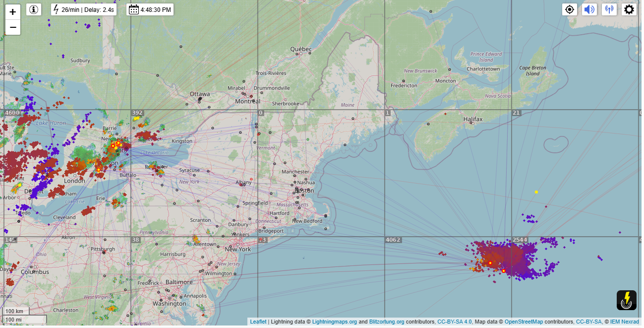Open the IEM Nexrad link
The image size is (644, 328).
click(624, 322)
